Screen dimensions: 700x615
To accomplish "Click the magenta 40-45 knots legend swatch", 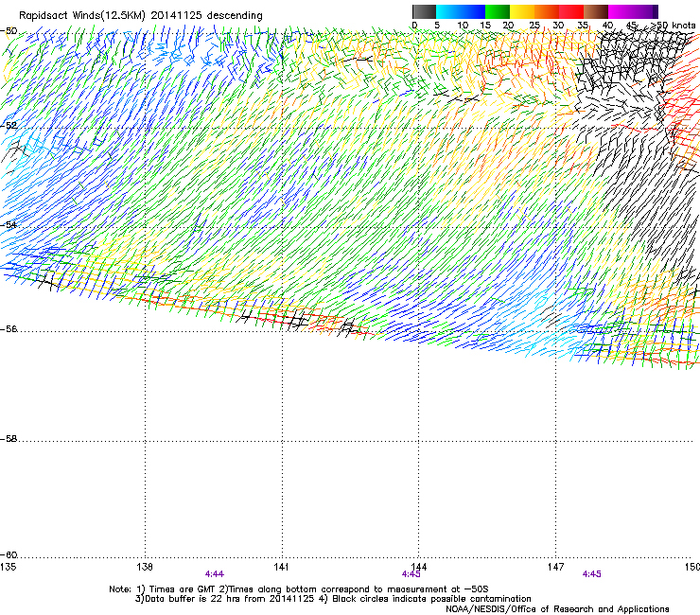I will click(x=621, y=11).
